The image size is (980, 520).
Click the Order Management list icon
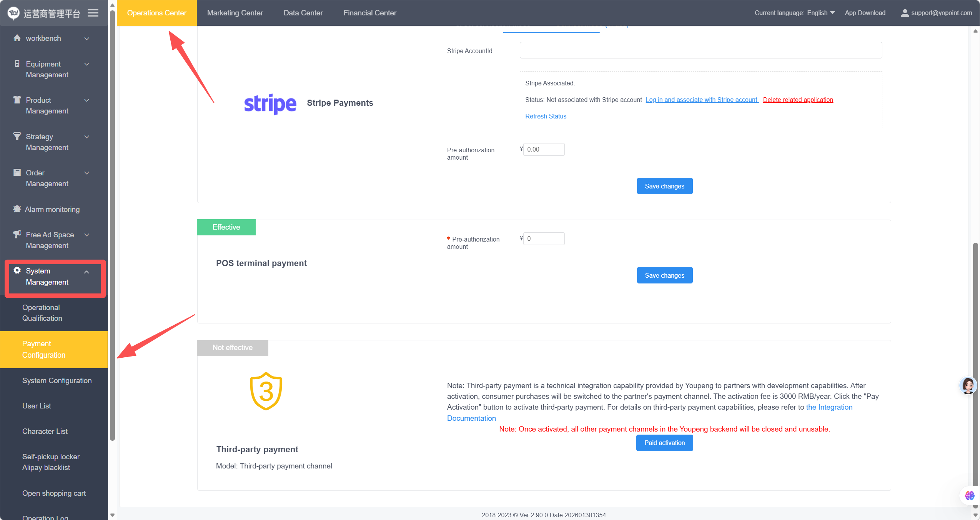[17, 173]
